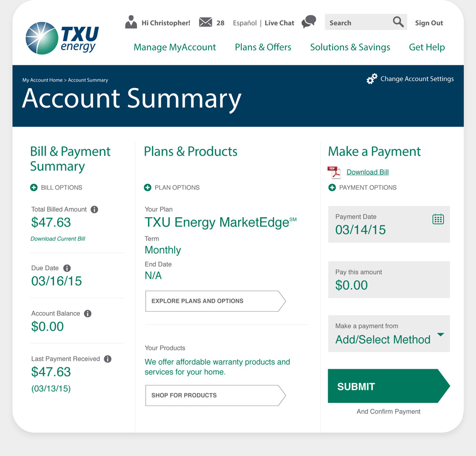The width and height of the screenshot is (476, 456).
Task: Open Live Chat via the speech bubble icon
Action: tap(308, 22)
